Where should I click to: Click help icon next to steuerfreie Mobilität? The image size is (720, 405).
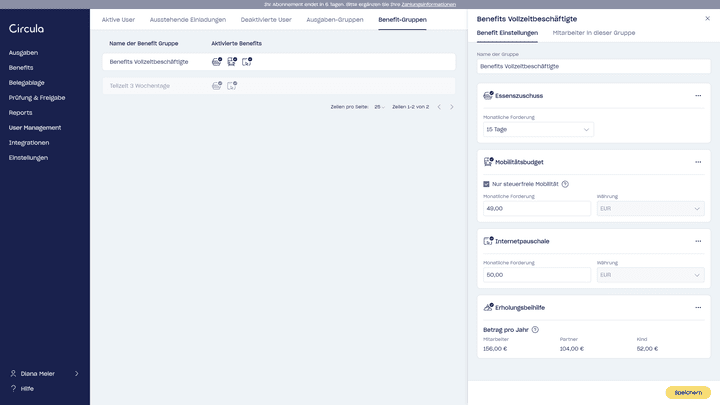[565, 184]
